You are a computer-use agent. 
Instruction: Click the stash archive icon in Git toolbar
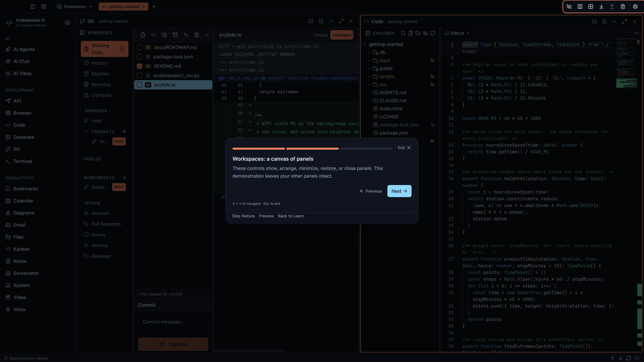[x=175, y=35]
